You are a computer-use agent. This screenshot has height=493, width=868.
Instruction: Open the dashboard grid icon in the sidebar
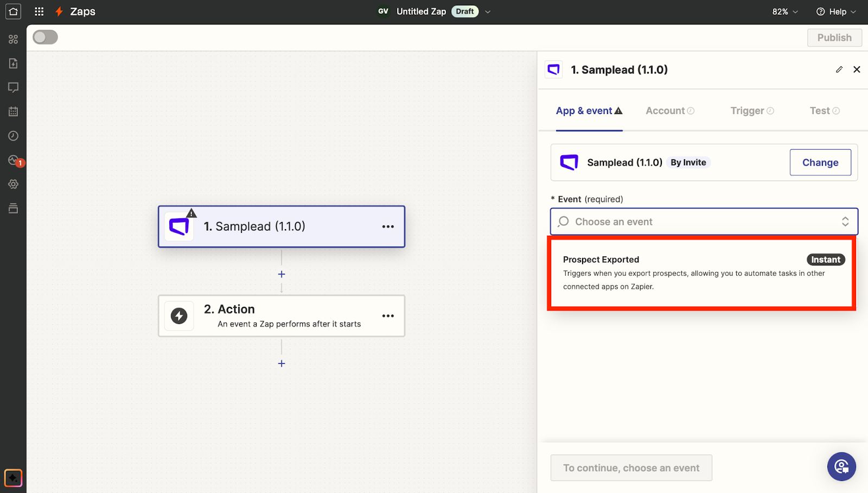pyautogui.click(x=13, y=39)
